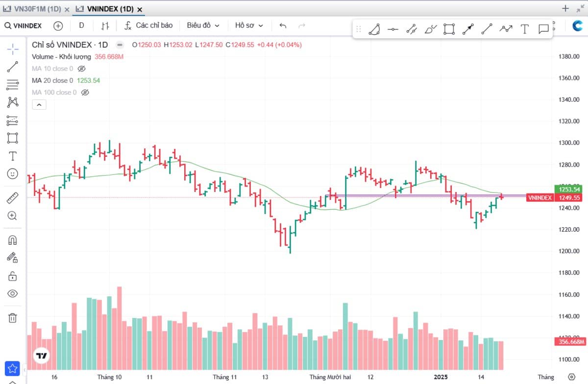Select the curve brush tool in floating toolbar
The width and height of the screenshot is (588, 384).
click(x=430, y=29)
